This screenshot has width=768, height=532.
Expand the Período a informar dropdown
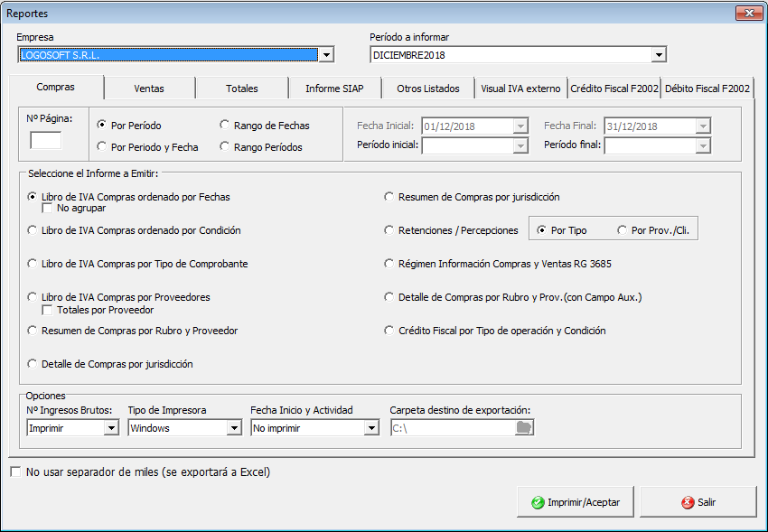pyautogui.click(x=659, y=55)
